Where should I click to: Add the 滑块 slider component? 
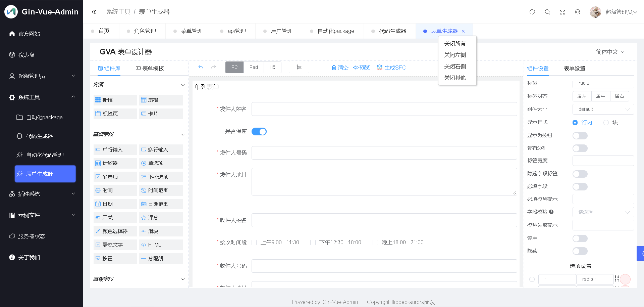click(161, 231)
